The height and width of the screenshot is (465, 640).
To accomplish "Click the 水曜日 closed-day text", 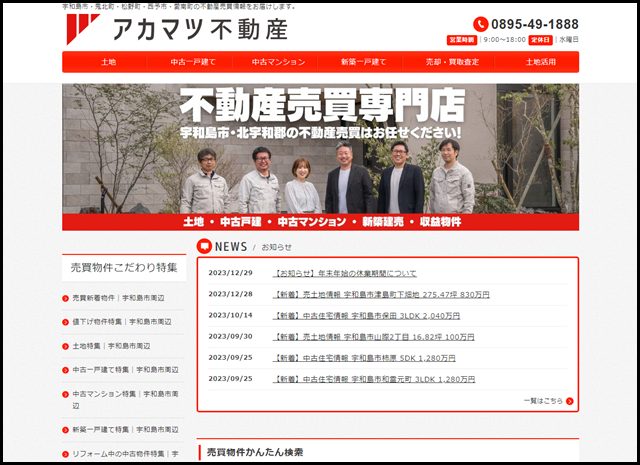I will (x=569, y=40).
